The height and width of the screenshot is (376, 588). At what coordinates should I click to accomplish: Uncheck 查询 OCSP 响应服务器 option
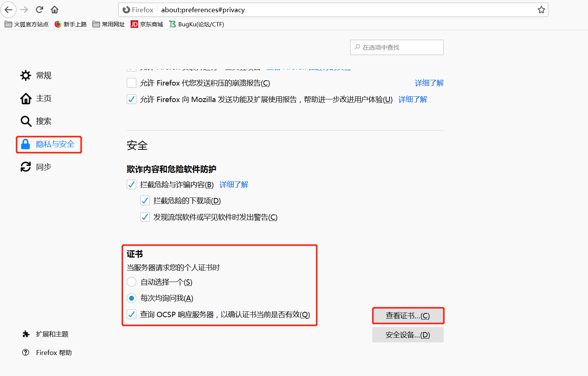131,314
